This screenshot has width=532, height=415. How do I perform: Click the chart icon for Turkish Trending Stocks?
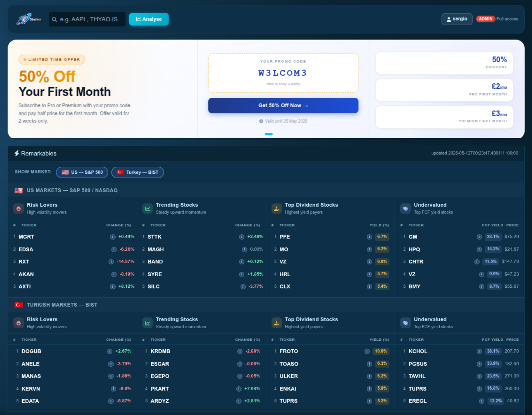tap(147, 323)
